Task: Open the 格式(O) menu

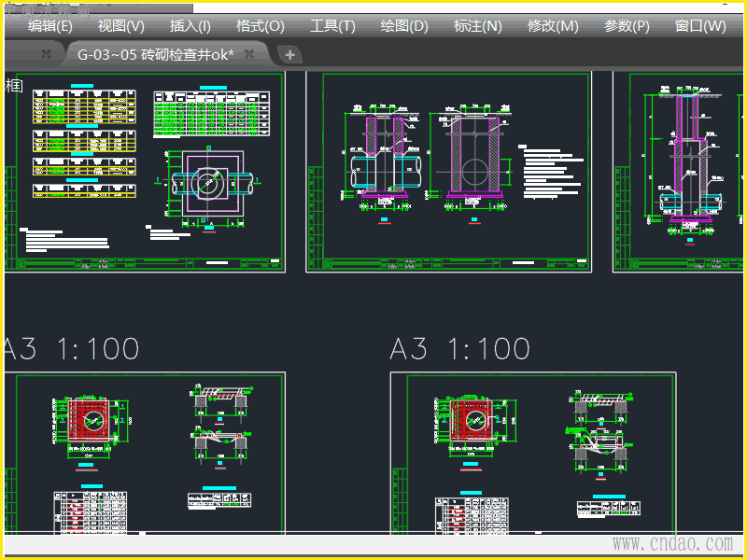Action: (x=261, y=26)
